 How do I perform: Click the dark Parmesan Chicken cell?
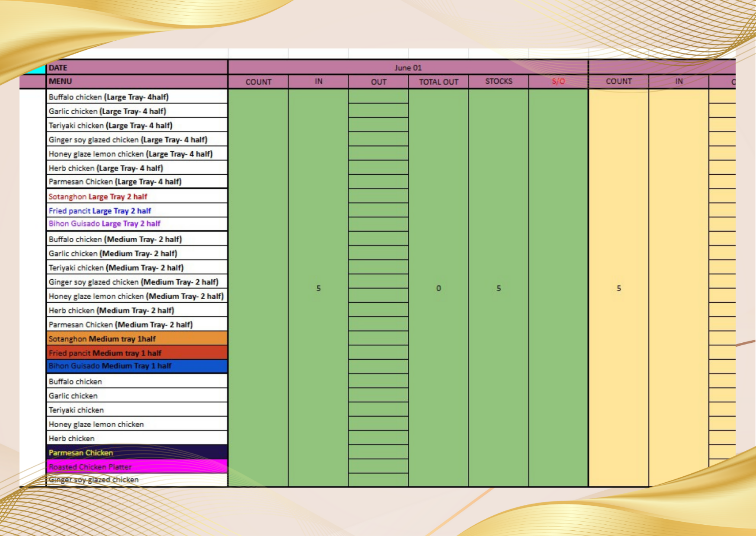(136, 453)
